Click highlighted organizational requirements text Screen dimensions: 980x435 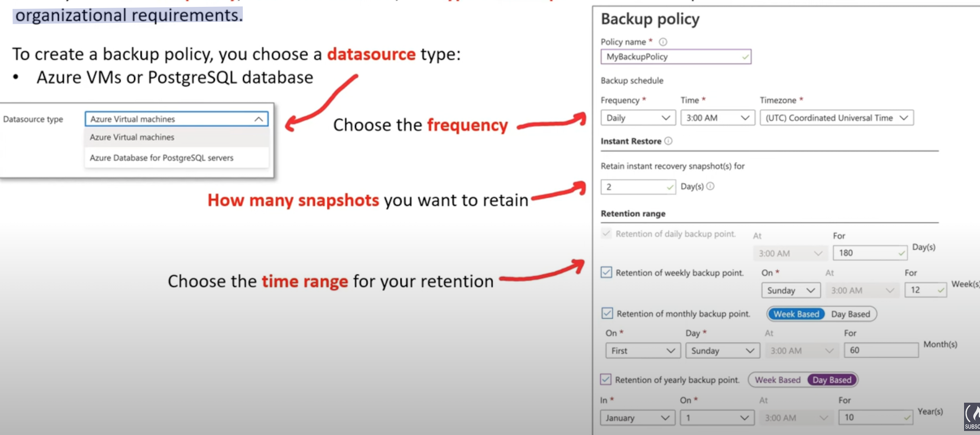(128, 15)
